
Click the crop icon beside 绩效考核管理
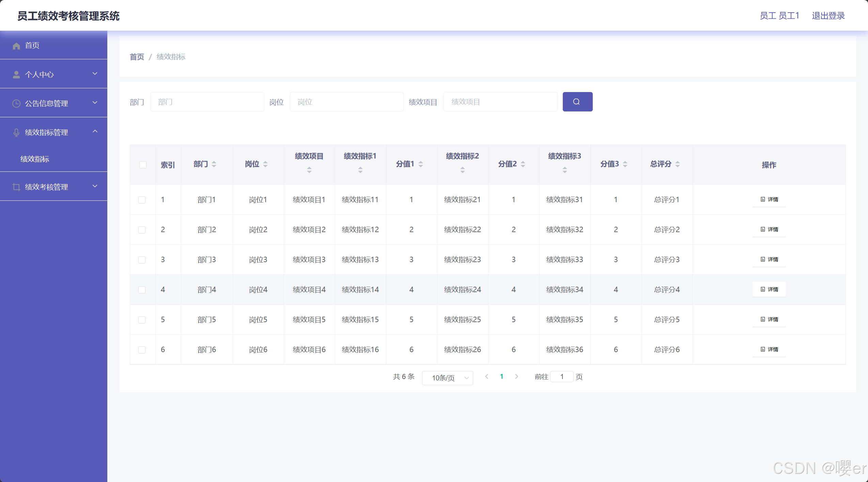pos(16,187)
